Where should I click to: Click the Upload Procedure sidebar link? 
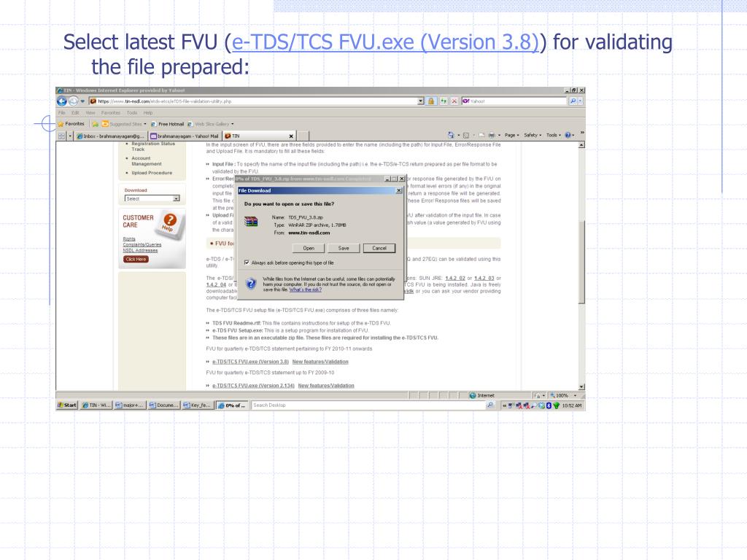[x=152, y=173]
